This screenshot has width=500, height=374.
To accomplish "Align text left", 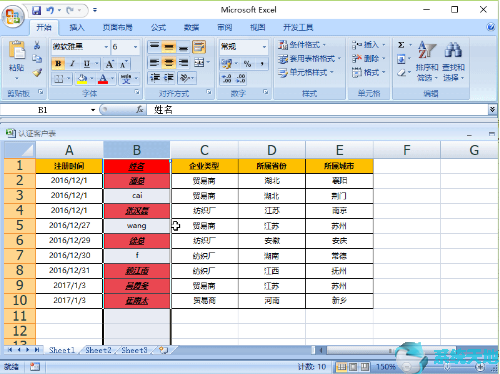I will click(x=154, y=63).
